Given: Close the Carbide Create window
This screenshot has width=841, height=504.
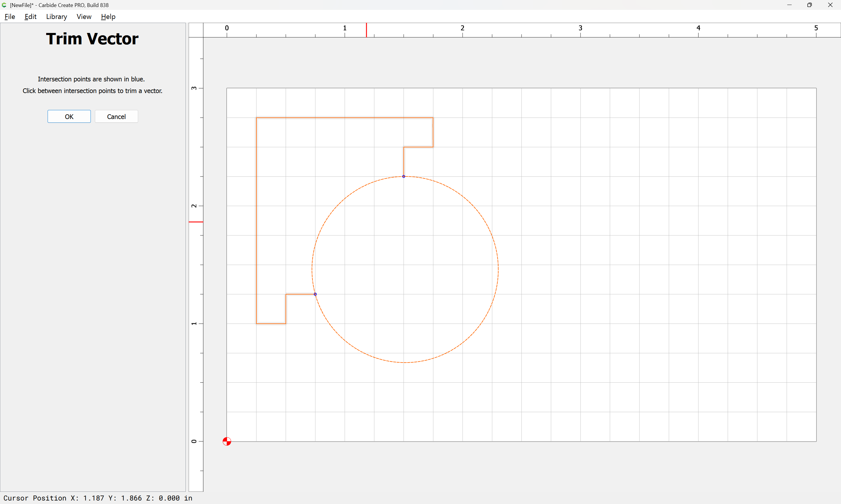Looking at the screenshot, I should pos(830,5).
